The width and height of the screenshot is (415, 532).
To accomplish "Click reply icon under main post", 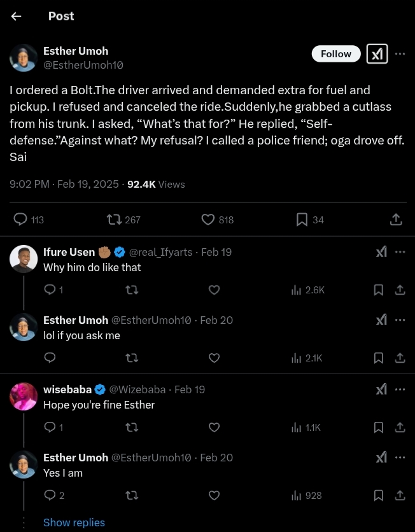I will (21, 220).
